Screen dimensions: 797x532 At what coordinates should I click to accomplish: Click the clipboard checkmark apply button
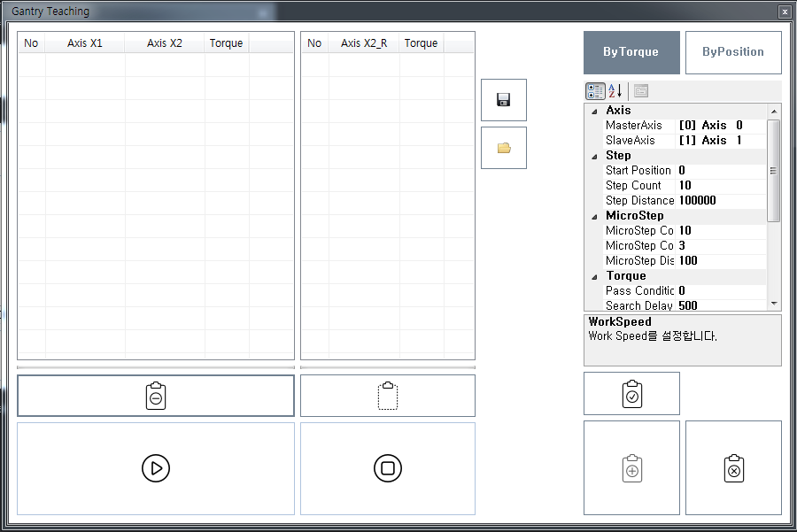(631, 394)
